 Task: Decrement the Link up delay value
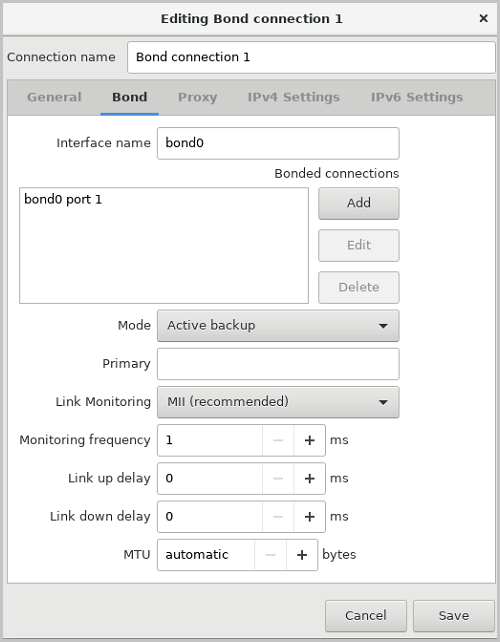coord(278,478)
